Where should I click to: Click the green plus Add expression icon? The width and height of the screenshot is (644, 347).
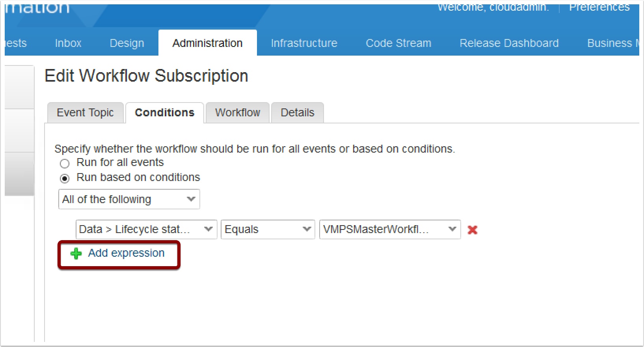76,254
